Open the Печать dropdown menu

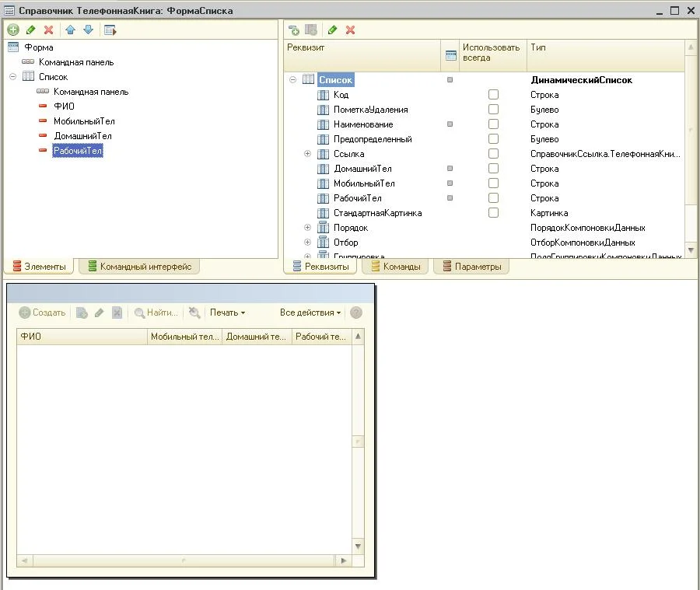coord(227,312)
